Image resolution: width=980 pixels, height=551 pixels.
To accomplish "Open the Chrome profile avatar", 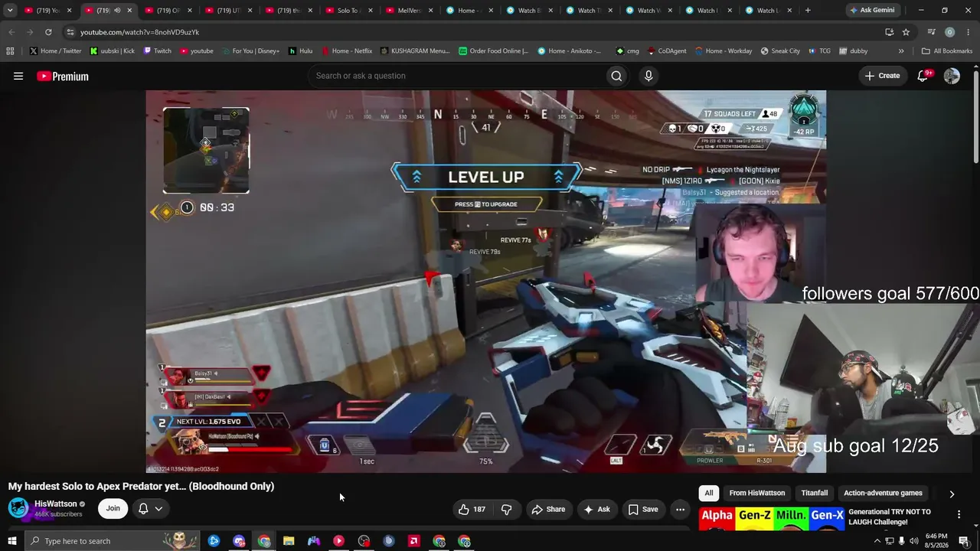I will click(950, 32).
